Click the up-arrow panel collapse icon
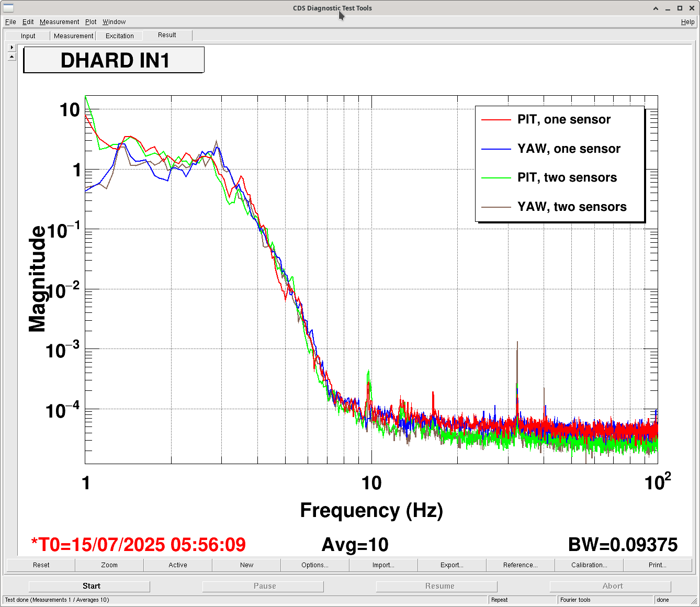 (x=12, y=56)
